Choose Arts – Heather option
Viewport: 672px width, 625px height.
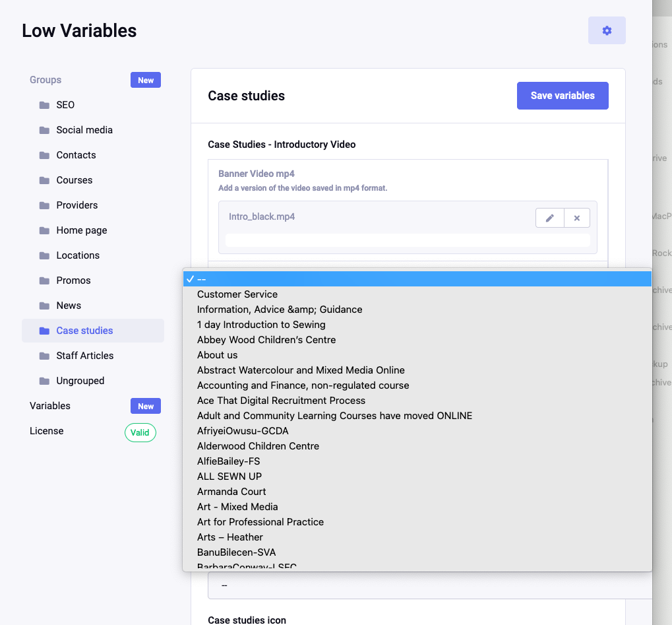[417, 537]
